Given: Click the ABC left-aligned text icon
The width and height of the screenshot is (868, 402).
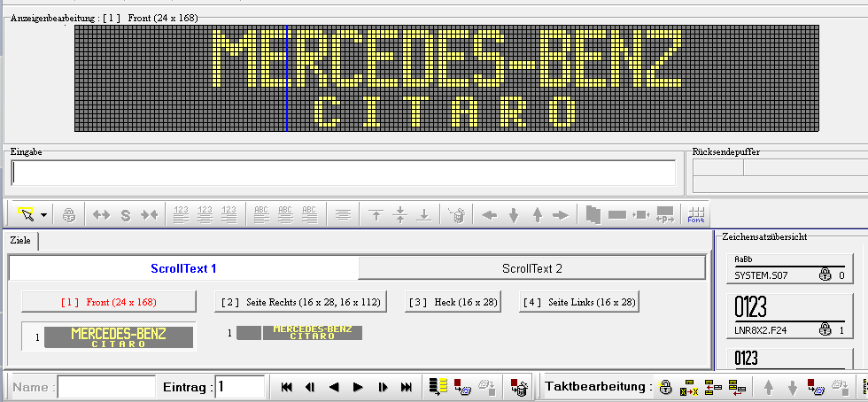Looking at the screenshot, I should click(261, 214).
